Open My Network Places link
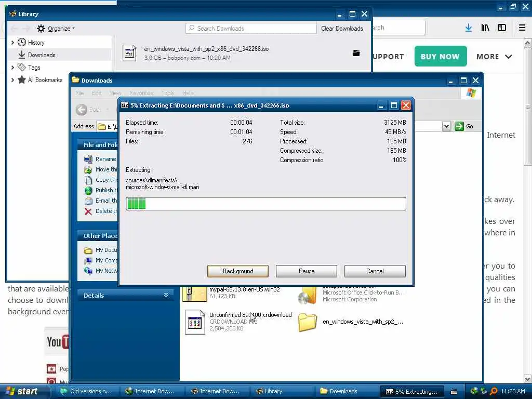Viewport: 532px width, 399px height. tap(101, 271)
